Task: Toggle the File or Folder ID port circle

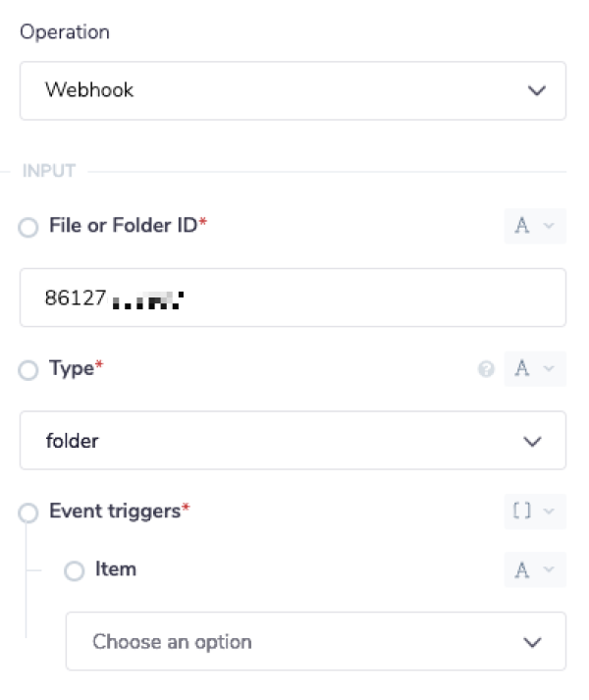Action: coord(29,227)
